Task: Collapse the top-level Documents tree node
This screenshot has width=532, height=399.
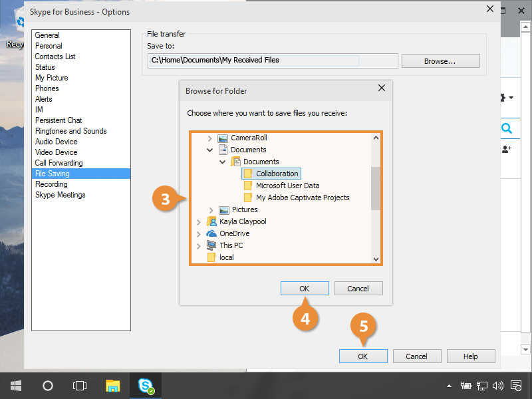Action: (x=210, y=150)
